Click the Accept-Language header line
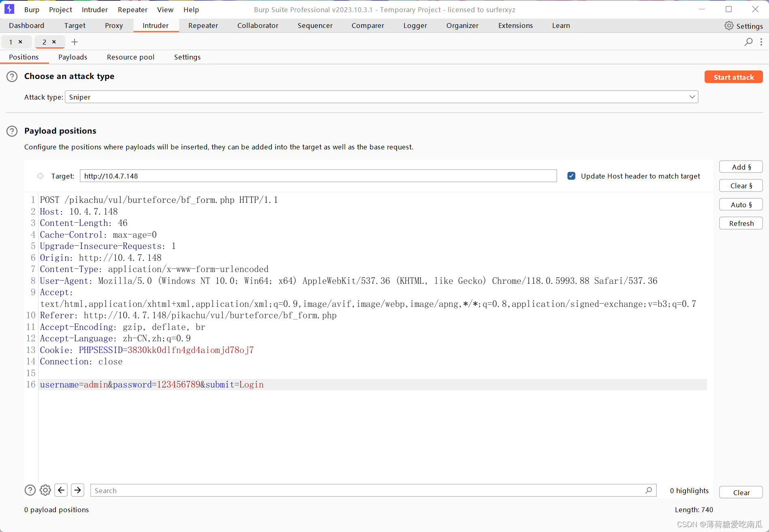This screenshot has width=769, height=532. [x=115, y=338]
